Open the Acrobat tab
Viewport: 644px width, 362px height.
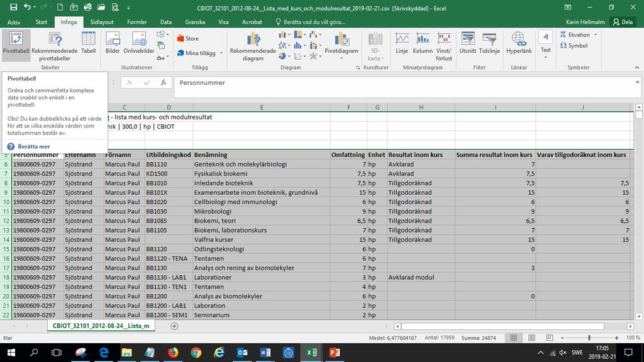point(252,22)
